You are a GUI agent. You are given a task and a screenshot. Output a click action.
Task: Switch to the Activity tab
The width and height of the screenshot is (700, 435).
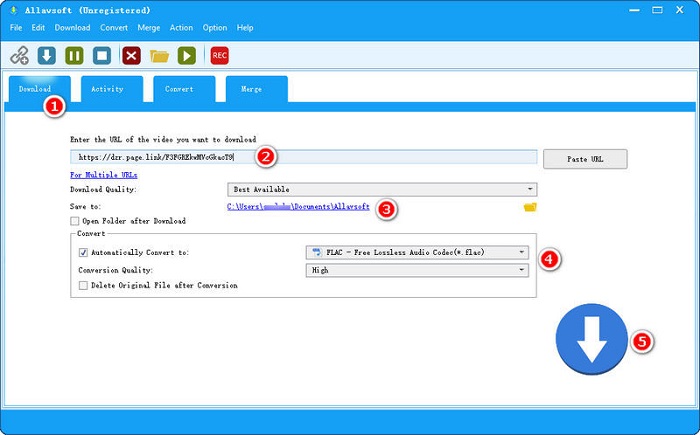pyautogui.click(x=112, y=89)
